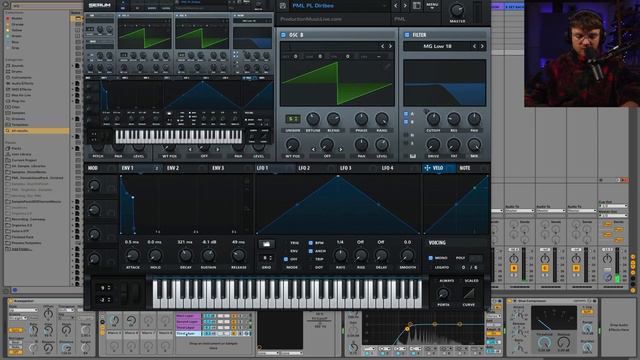Toggle the OSC B enable switch in the enlarged panel

tap(283, 35)
